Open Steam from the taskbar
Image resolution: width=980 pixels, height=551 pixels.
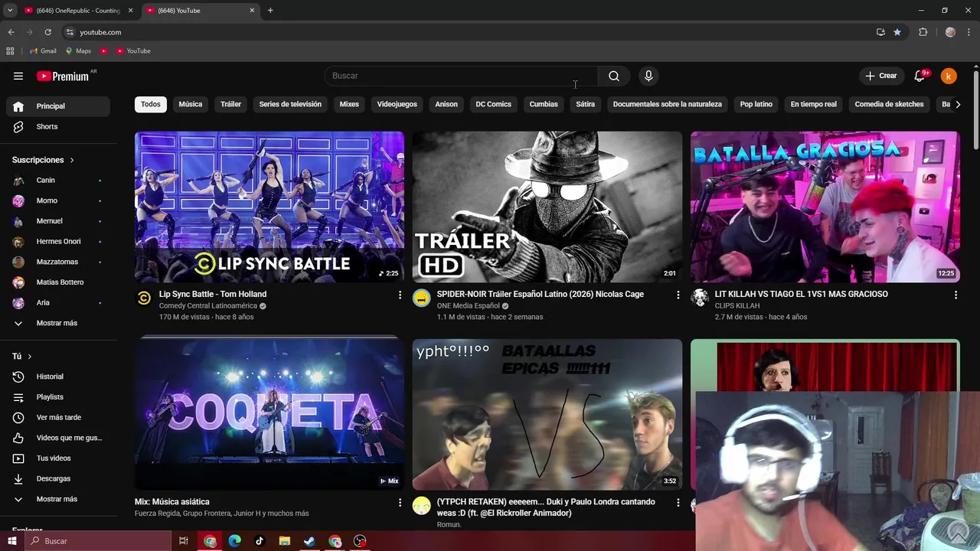[x=309, y=541]
